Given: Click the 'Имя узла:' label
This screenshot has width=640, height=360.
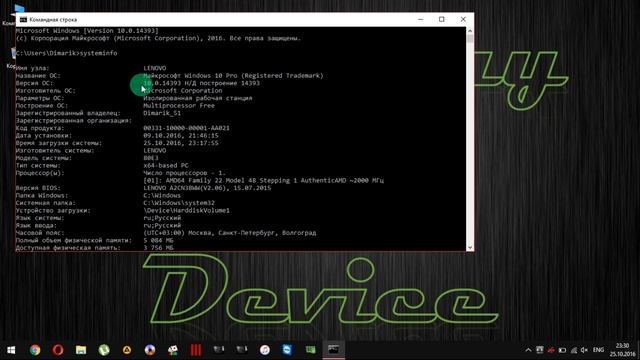Looking at the screenshot, I should [x=32, y=68].
